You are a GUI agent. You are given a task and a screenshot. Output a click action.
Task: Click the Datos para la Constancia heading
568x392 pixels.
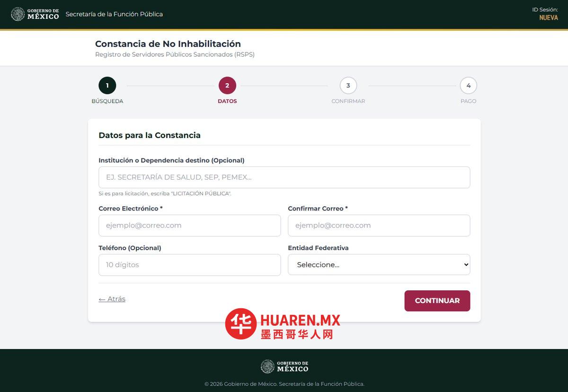coord(150,135)
